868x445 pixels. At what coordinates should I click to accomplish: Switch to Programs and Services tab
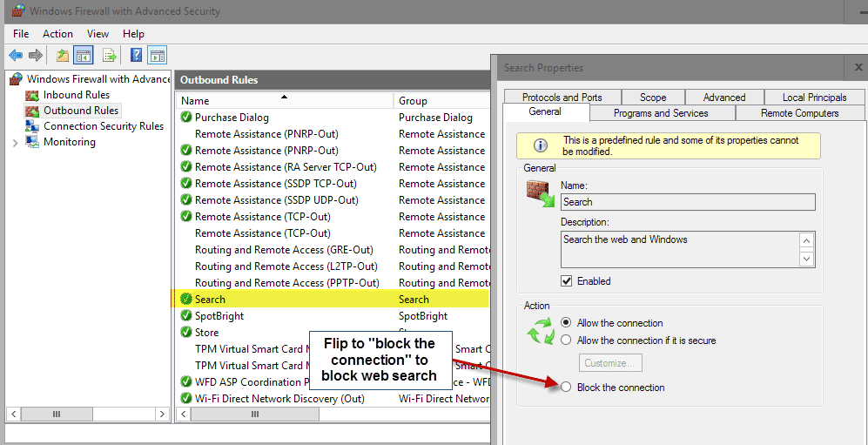(661, 113)
